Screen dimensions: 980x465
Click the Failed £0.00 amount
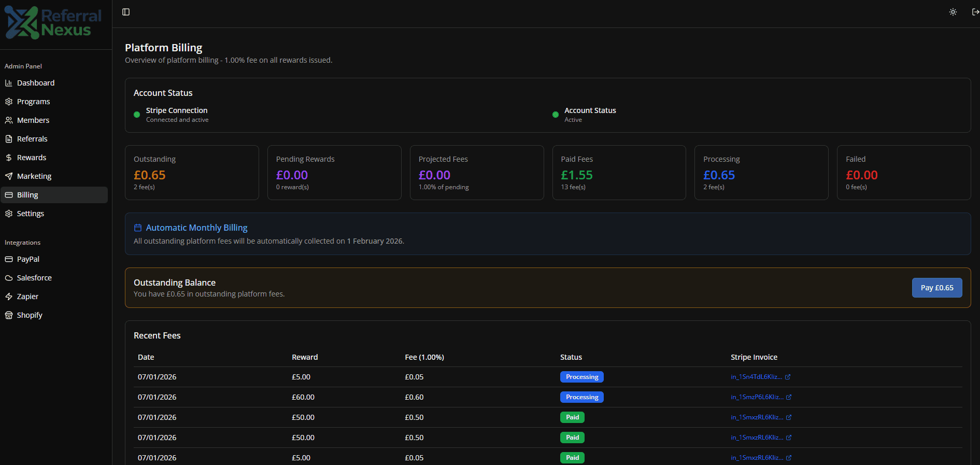click(x=862, y=175)
